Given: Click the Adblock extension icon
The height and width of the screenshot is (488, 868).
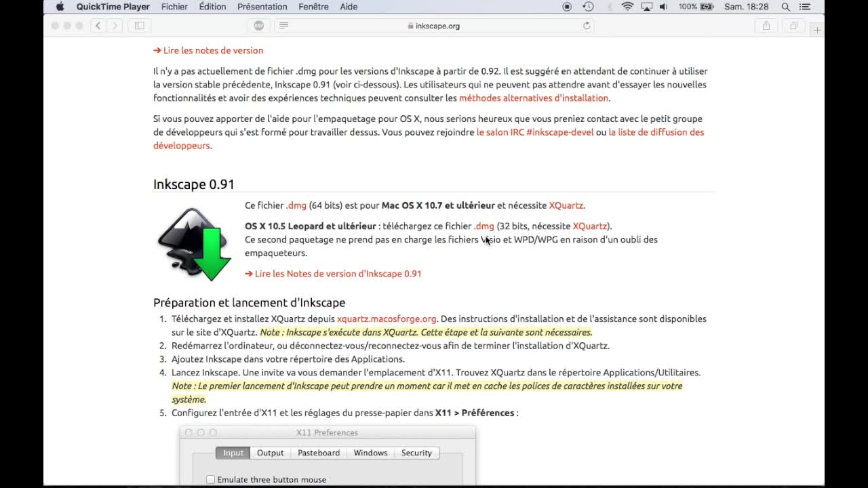Looking at the screenshot, I should coord(258,26).
